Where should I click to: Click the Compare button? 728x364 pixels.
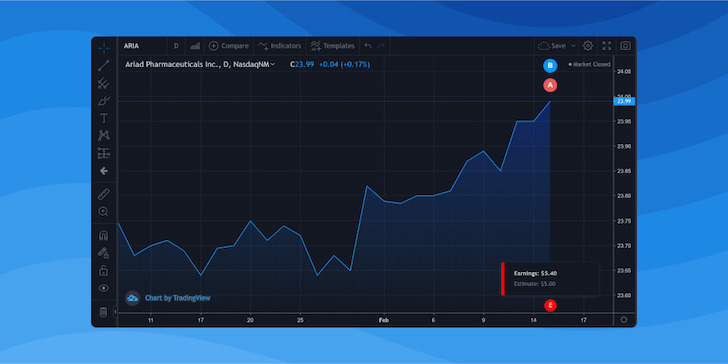point(229,46)
